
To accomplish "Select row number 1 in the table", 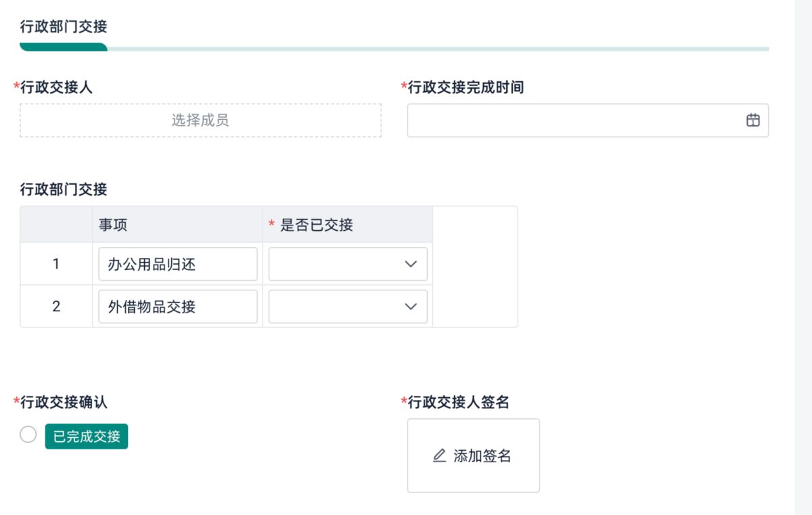I will pyautogui.click(x=56, y=264).
